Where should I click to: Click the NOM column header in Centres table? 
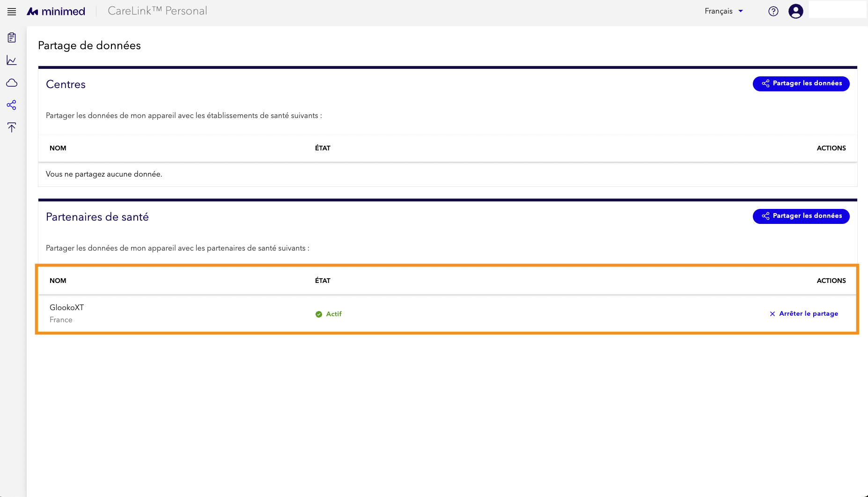coord(58,148)
